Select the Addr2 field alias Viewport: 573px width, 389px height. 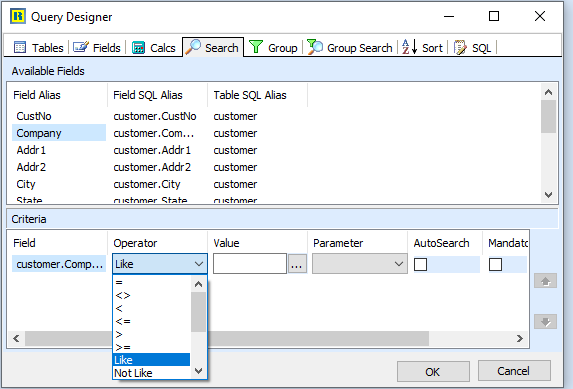pyautogui.click(x=31, y=167)
